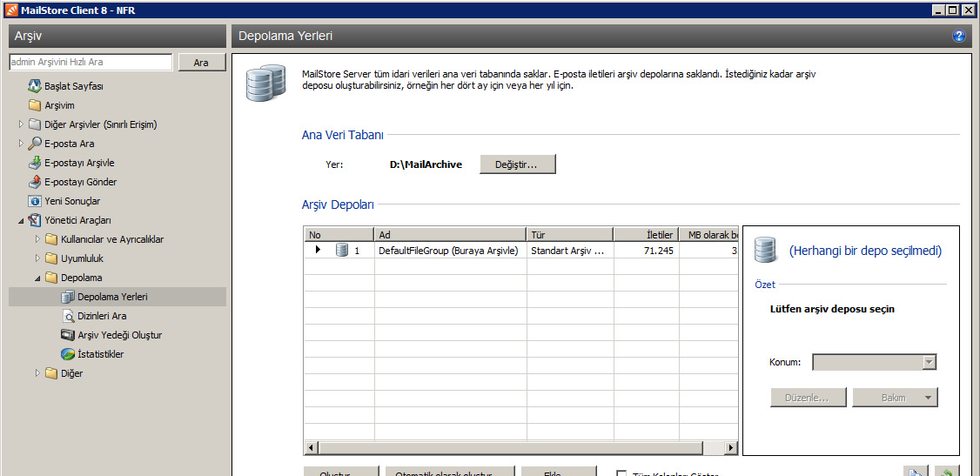Open the Yeni Sonuçlar info icon
The width and height of the screenshot is (980, 476).
[x=35, y=201]
